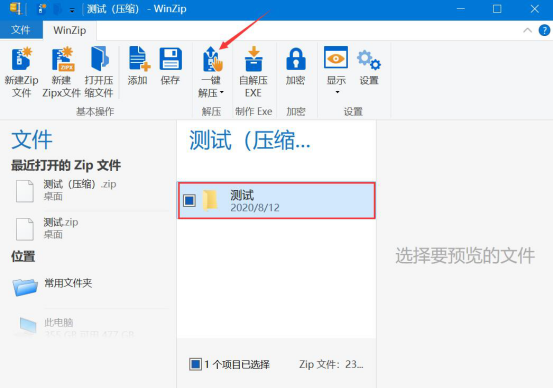The height and width of the screenshot is (388, 554).
Task: Toggle the select-all checkbox near 1 个项目已选择
Action: pos(195,364)
